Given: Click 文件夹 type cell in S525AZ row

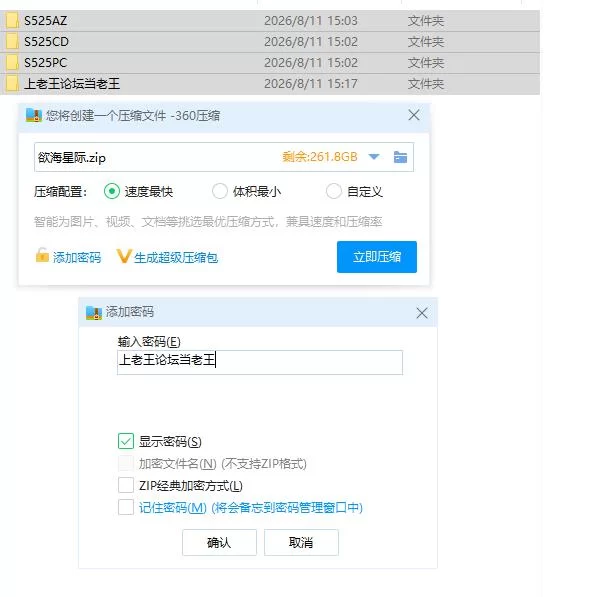Looking at the screenshot, I should [x=426, y=21].
